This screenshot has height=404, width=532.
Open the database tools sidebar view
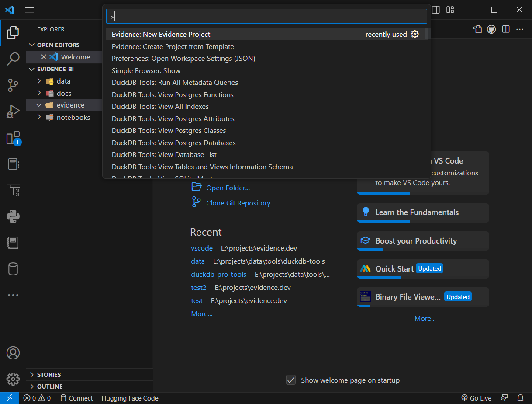tap(13, 269)
